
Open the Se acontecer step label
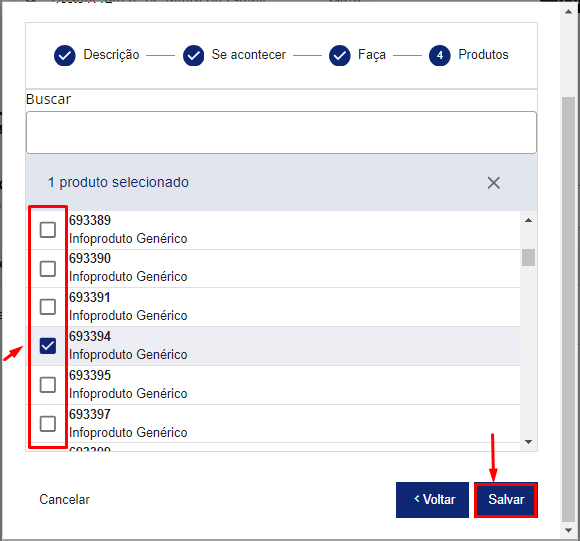coord(249,55)
